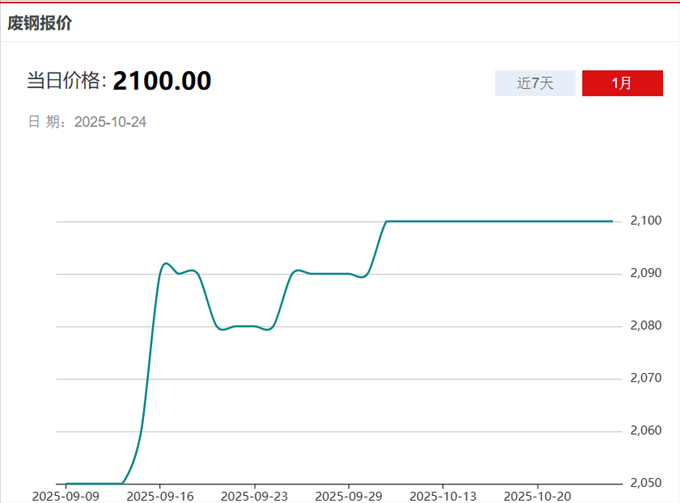
Task: Click the 2,050 y-axis label
Action: [x=646, y=483]
